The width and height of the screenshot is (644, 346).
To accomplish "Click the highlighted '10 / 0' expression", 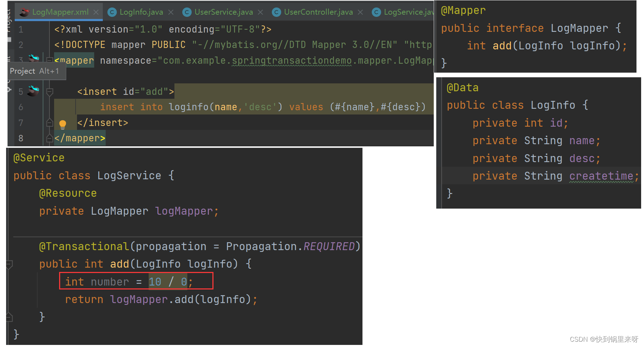I will point(168,282).
